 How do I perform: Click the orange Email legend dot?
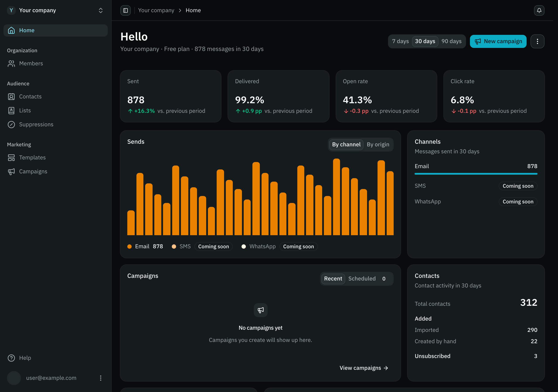(129, 247)
